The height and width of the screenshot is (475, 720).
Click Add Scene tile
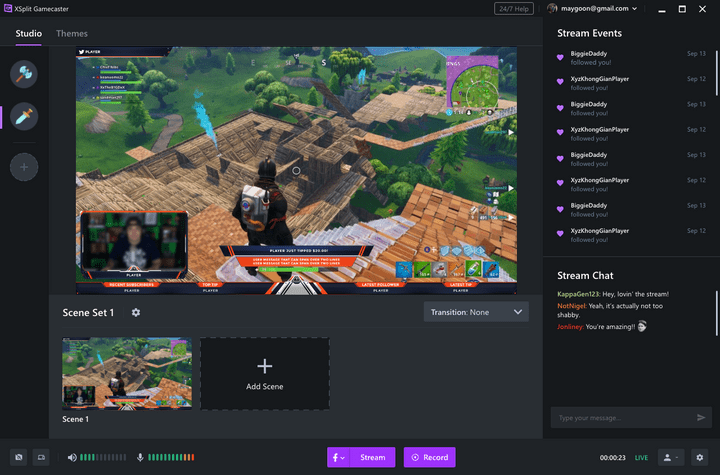coord(265,373)
